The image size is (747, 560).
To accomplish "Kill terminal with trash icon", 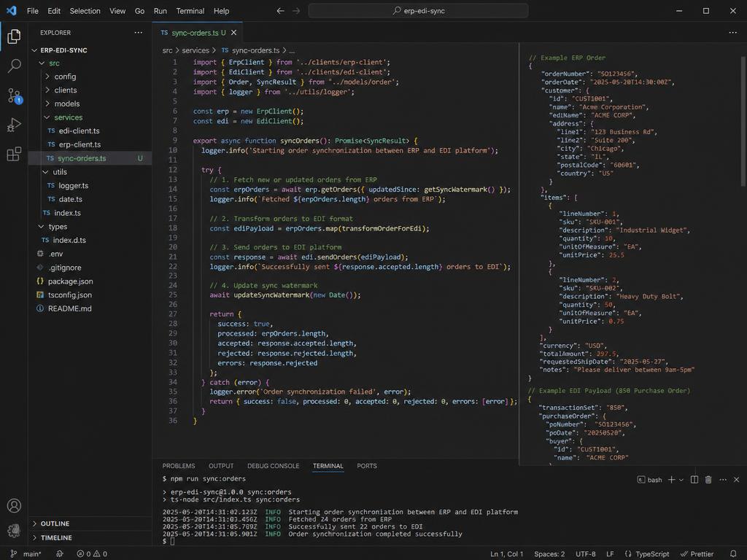I will click(x=708, y=480).
